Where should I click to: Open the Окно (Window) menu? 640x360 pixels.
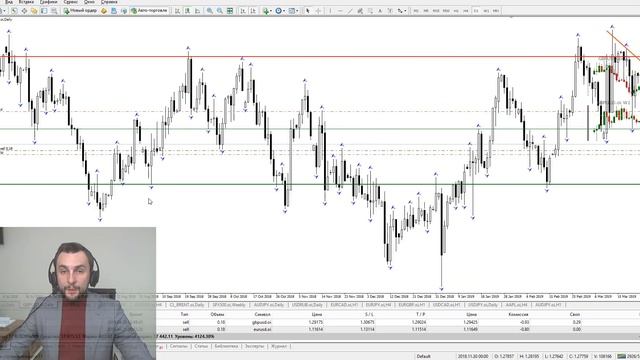89,2
